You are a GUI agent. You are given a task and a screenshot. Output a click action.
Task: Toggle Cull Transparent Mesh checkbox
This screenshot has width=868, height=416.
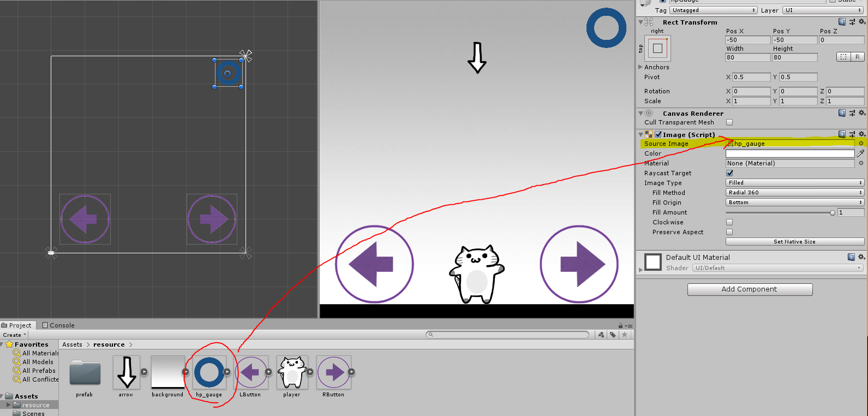729,122
